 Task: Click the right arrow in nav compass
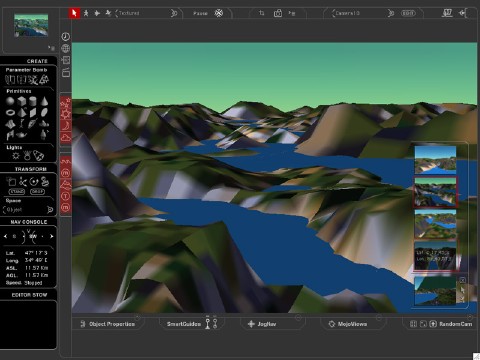point(51,236)
